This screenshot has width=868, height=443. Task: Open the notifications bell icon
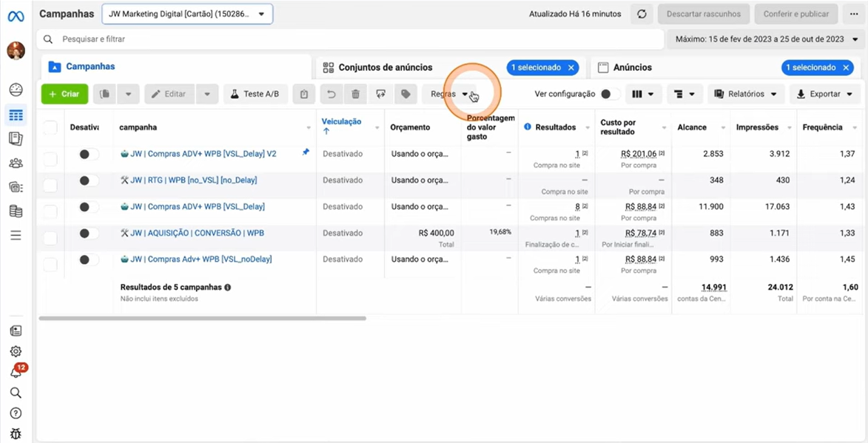16,372
